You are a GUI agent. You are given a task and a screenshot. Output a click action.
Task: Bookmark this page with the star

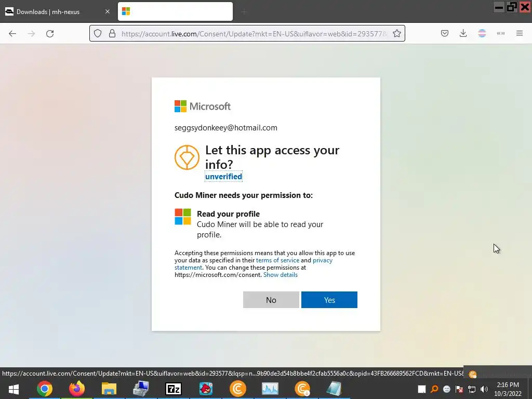396,33
